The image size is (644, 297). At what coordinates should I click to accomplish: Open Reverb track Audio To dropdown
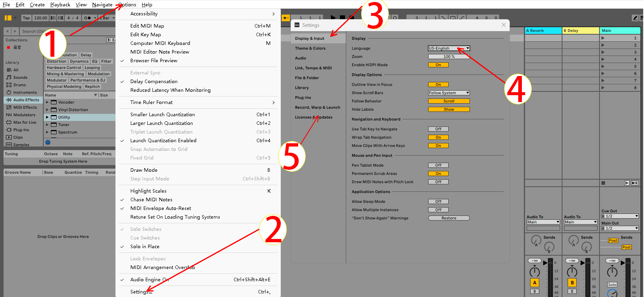(543, 222)
